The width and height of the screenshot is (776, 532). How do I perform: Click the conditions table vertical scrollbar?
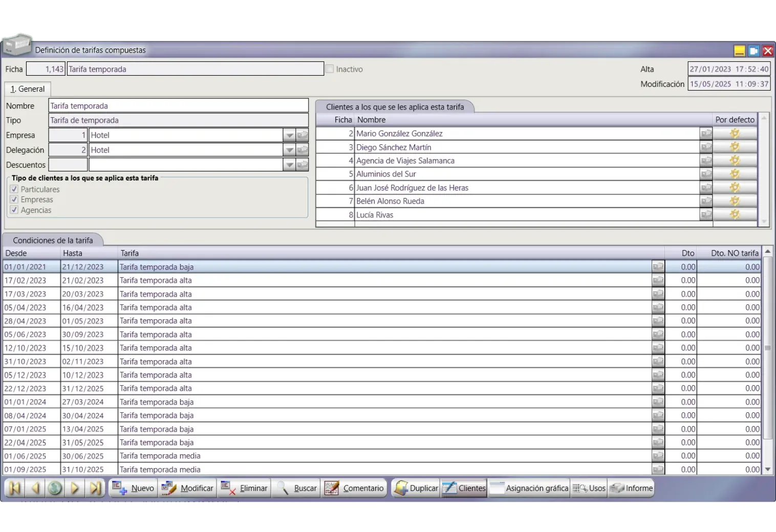(x=767, y=358)
